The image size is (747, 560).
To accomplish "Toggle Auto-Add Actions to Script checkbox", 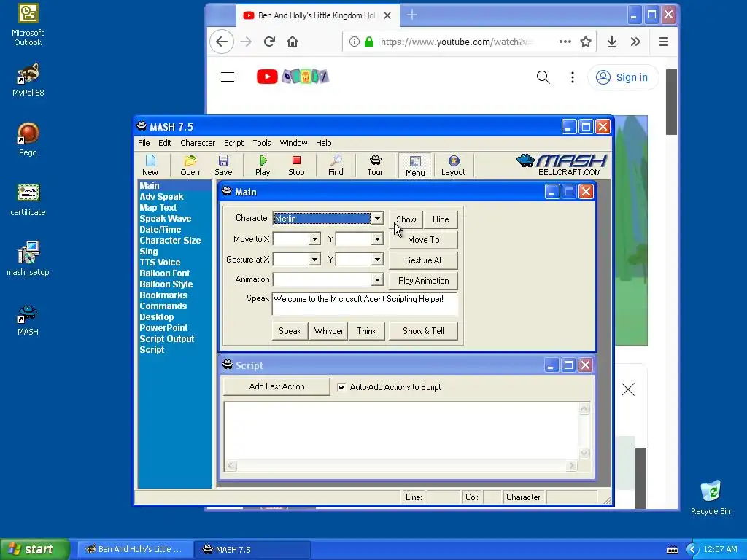I will [x=341, y=387].
